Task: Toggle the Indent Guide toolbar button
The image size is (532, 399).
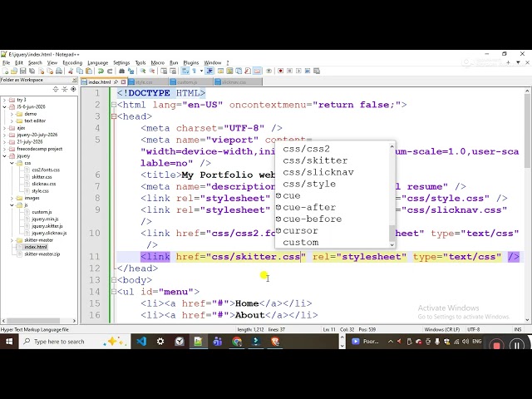Action: click(209, 71)
